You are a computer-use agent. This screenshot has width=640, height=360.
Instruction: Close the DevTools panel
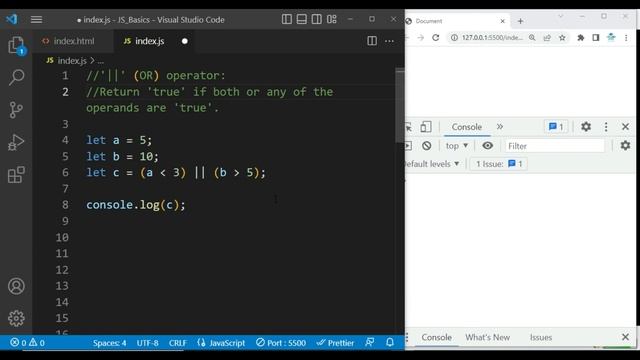point(625,127)
